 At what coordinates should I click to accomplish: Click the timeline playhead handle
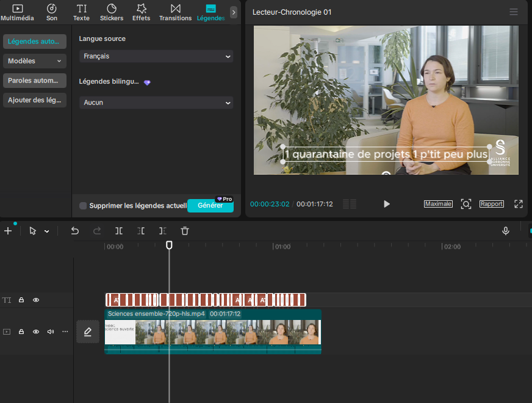(169, 245)
